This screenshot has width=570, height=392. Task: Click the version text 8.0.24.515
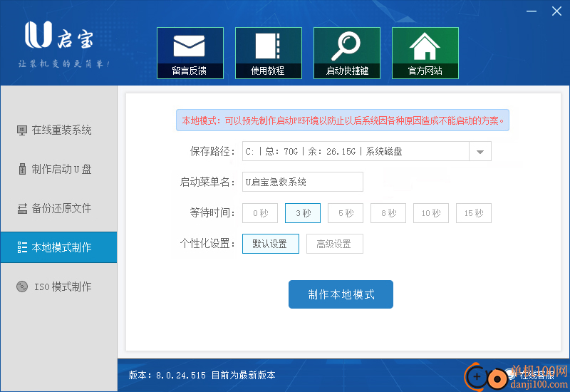(181, 376)
